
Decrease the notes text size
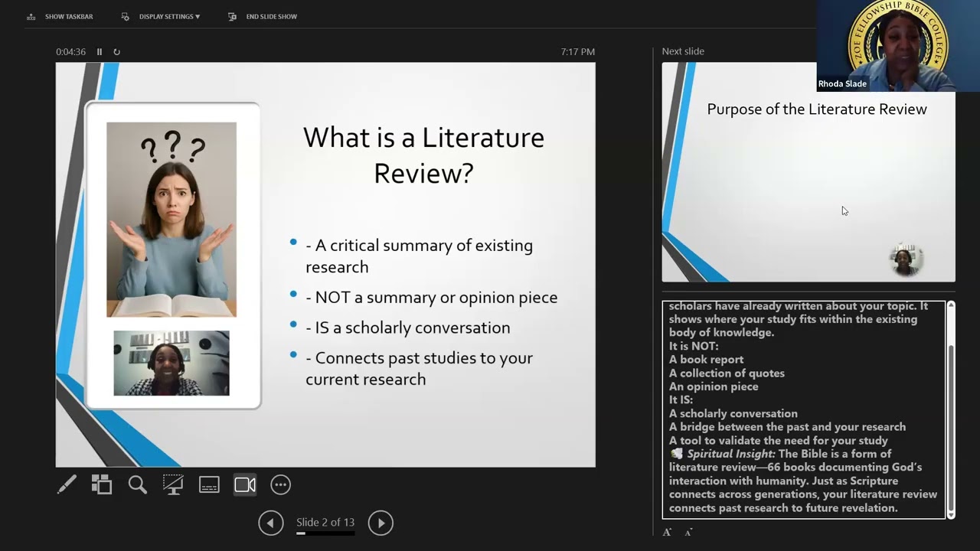(688, 532)
